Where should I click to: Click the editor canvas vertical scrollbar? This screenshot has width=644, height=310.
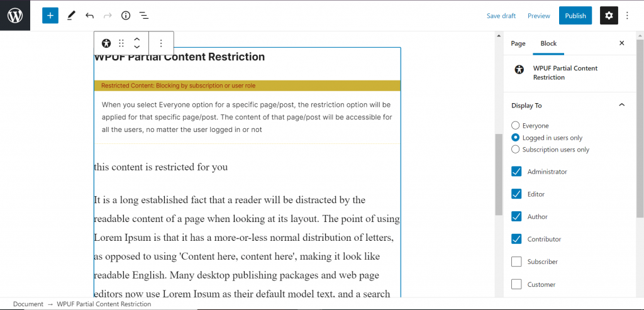[499, 175]
